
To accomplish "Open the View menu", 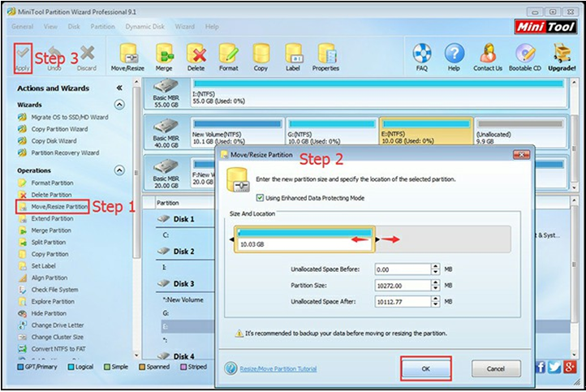I will point(50,27).
